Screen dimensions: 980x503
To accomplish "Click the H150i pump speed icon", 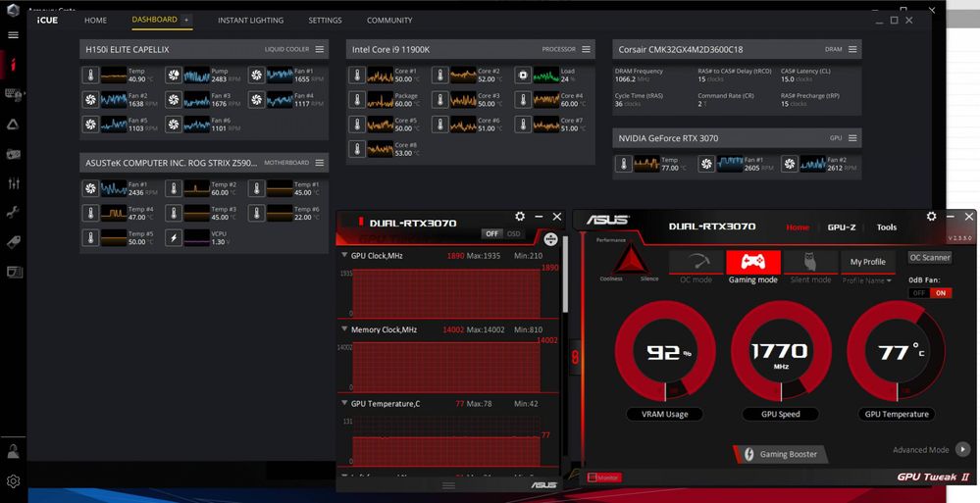I will (174, 75).
